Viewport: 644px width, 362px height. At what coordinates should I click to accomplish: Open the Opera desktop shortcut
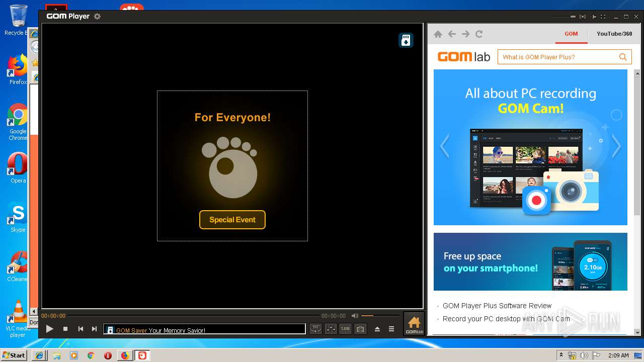tap(18, 168)
